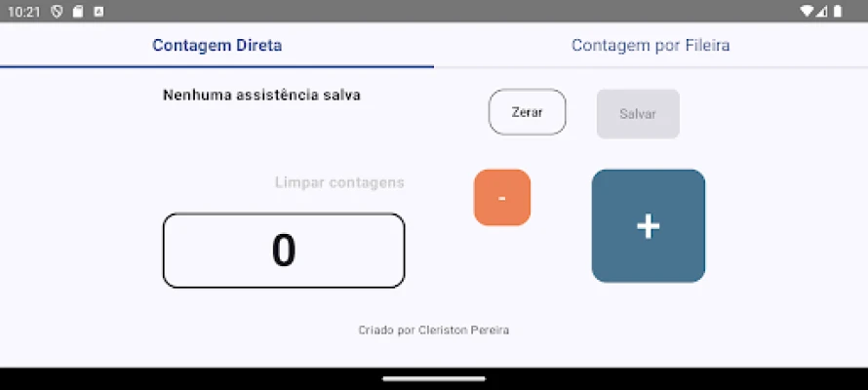The image size is (868, 390).
Task: Click the Criado por Cleriston Pereira credit
Action: (433, 331)
